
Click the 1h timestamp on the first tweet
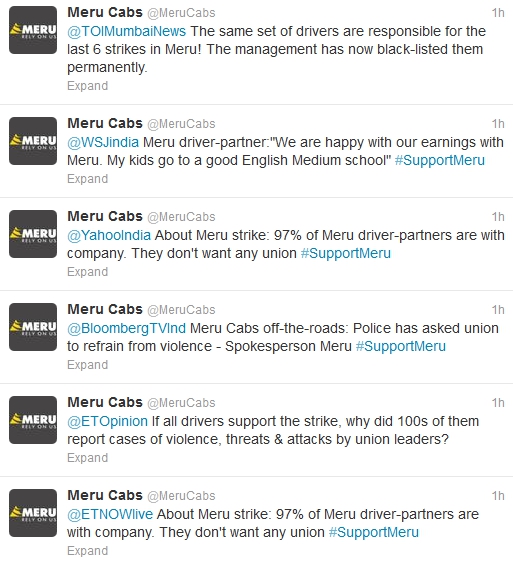click(498, 13)
